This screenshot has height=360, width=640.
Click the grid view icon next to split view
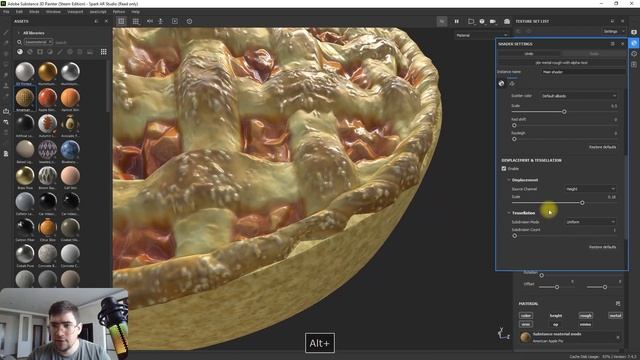coord(136,21)
